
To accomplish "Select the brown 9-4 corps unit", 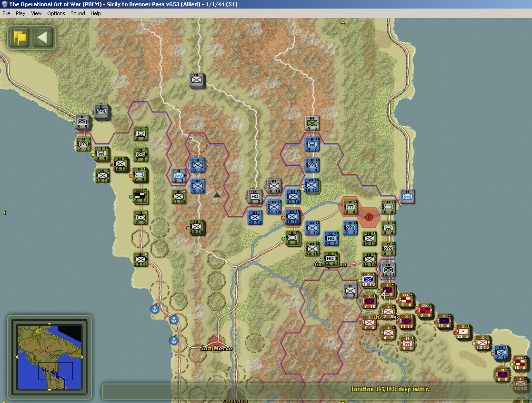I will [406, 301].
